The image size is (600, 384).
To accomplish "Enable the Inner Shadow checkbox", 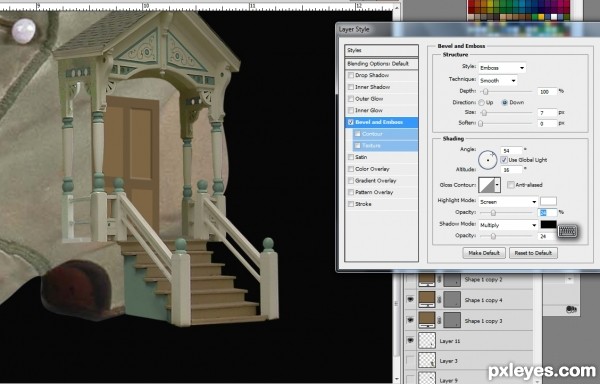I will [351, 87].
